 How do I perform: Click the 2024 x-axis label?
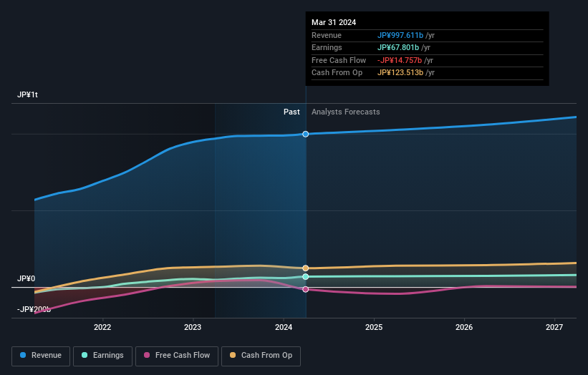click(284, 328)
